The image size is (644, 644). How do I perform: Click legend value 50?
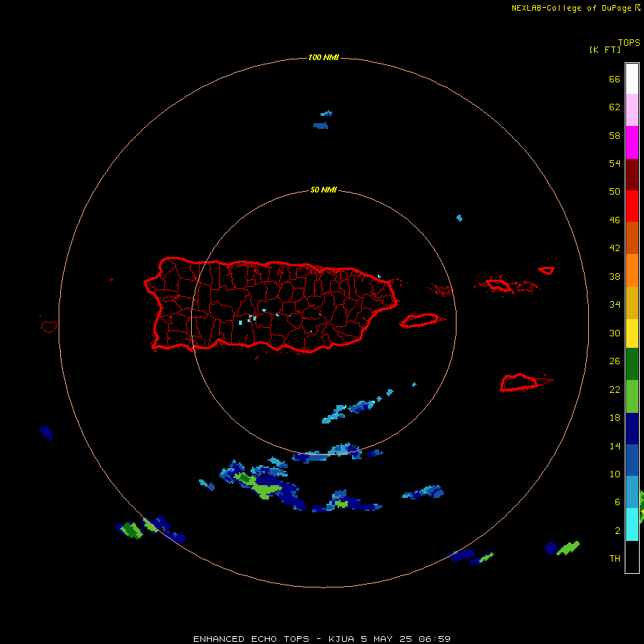pyautogui.click(x=615, y=191)
